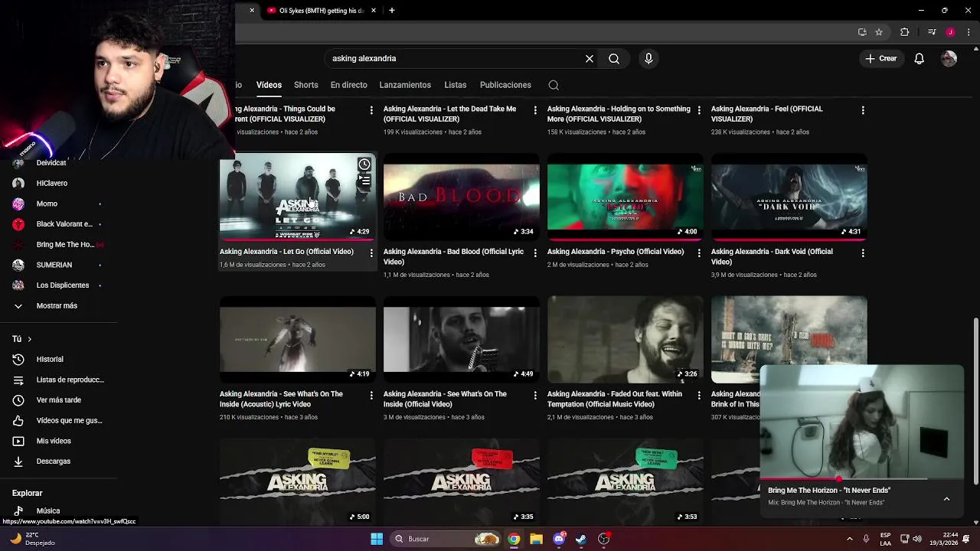Open options for Holding on to Something More
980x551 pixels.
point(699,110)
